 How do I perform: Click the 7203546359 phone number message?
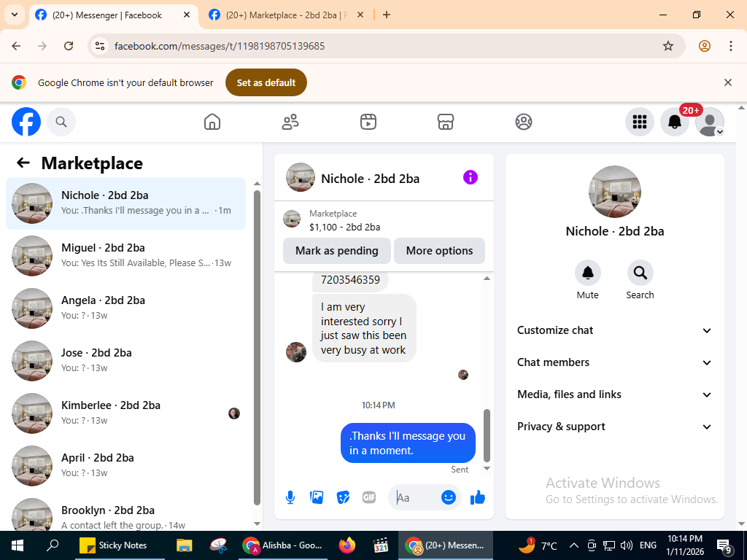[350, 280]
